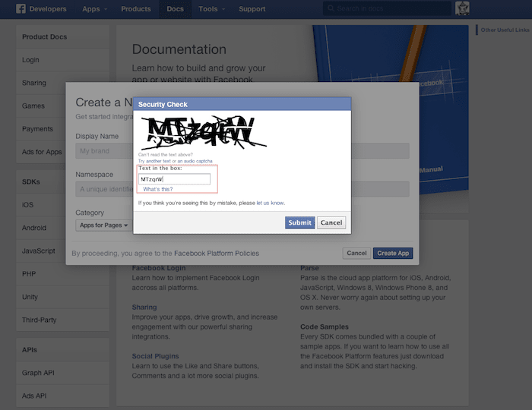Open the 'audio captcha' link
Screen dimensions: 532x410
click(197, 161)
